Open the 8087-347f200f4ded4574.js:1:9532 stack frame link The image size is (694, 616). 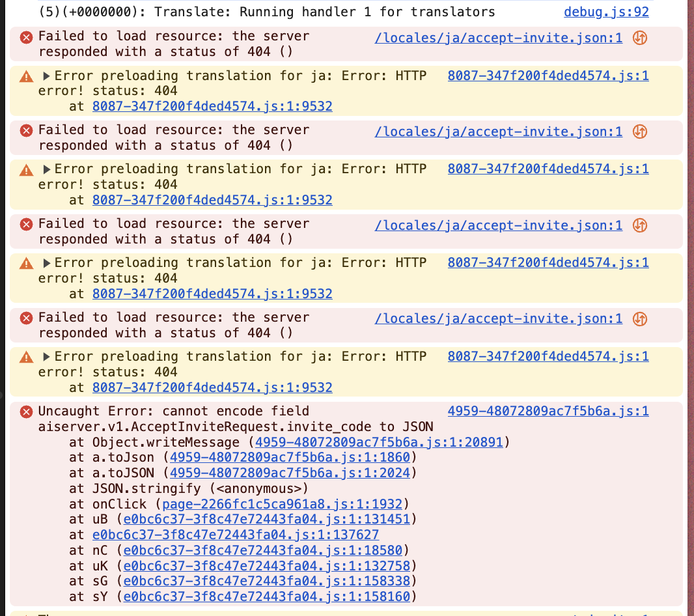pyautogui.click(x=212, y=106)
